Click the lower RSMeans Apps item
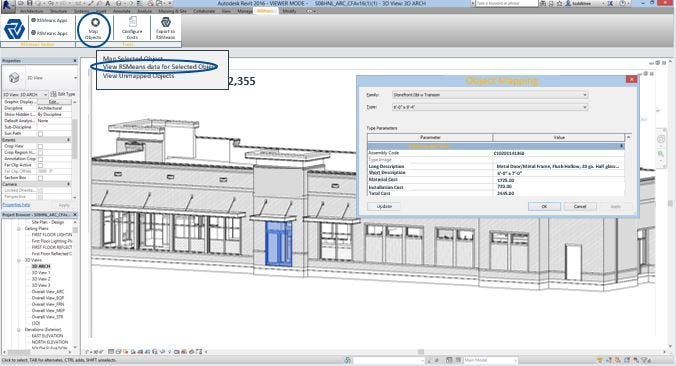 [x=49, y=33]
